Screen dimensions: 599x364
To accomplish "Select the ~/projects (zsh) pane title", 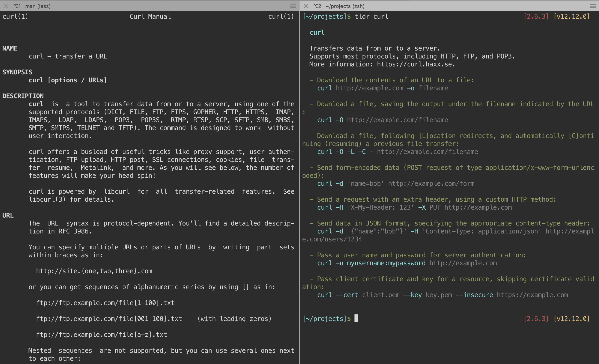I will coord(345,6).
